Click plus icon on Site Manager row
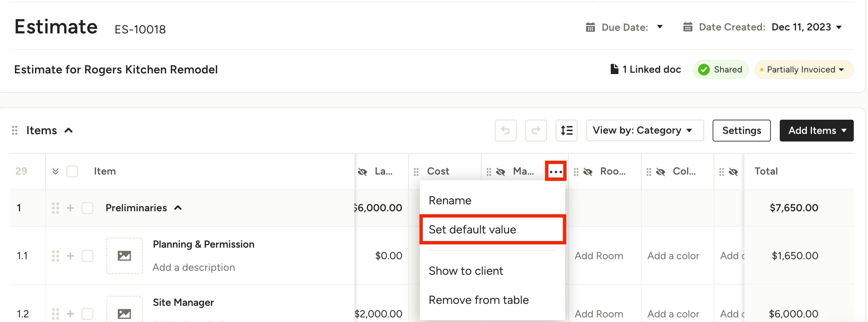Viewport: 868px width, 322px height. [70, 314]
